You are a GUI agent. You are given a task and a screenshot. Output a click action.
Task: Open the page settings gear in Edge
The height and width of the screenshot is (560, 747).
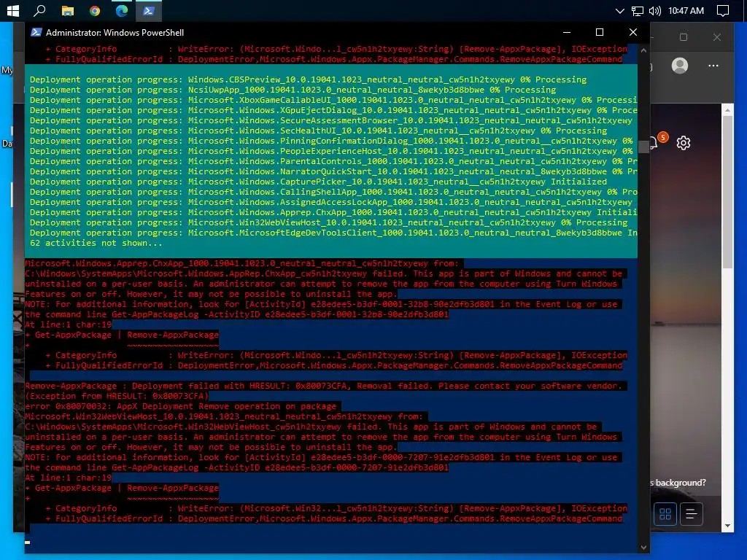point(684,143)
